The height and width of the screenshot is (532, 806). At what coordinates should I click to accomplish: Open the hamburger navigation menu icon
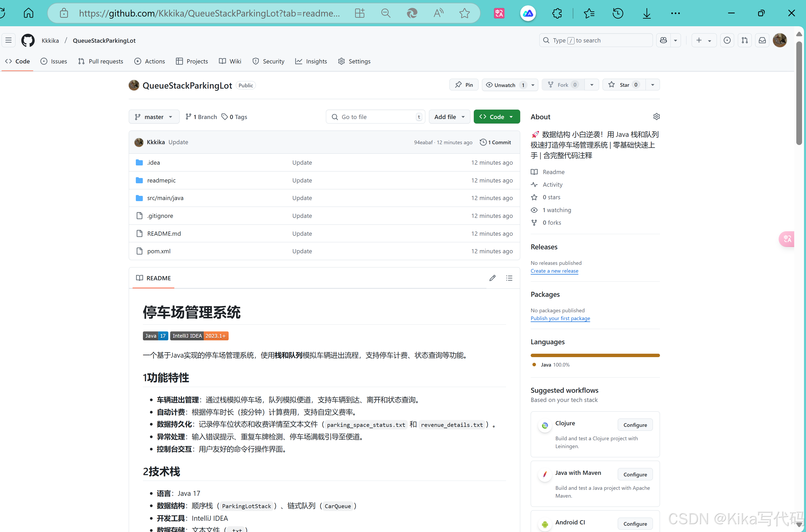click(8, 40)
